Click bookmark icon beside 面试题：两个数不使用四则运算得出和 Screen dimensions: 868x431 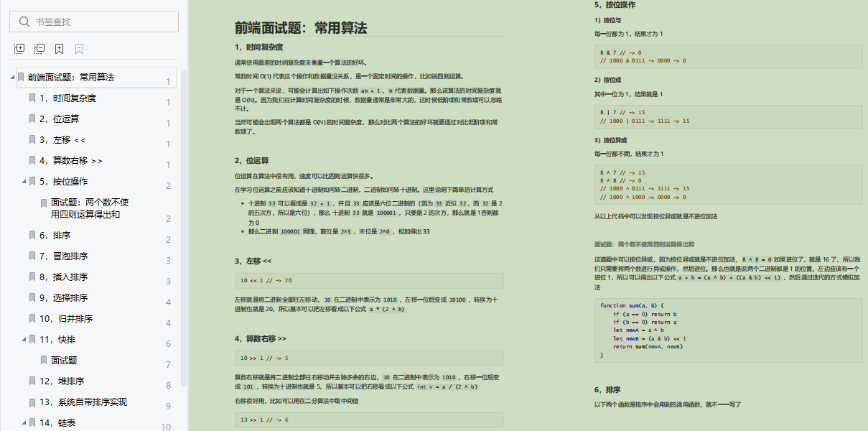tap(44, 203)
